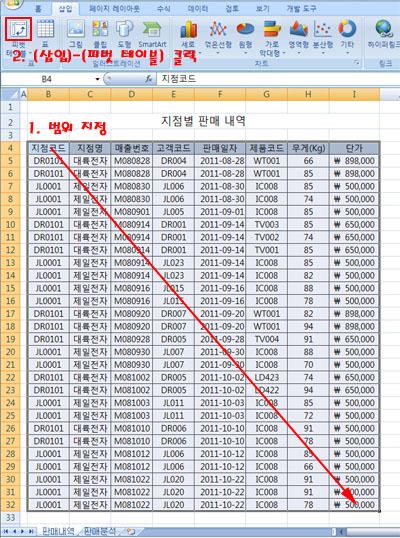The width and height of the screenshot is (400, 538).
Task: Open the 데이터 ribbon tab
Action: tap(198, 9)
